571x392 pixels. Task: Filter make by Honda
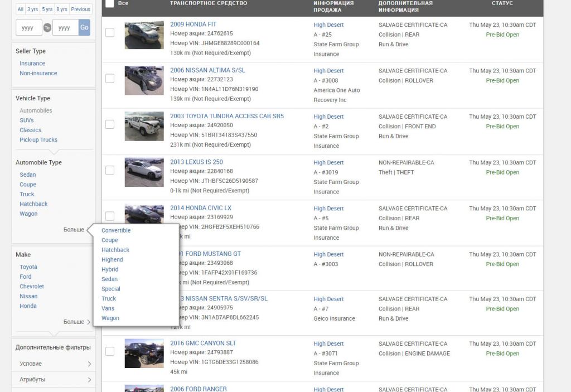point(28,306)
